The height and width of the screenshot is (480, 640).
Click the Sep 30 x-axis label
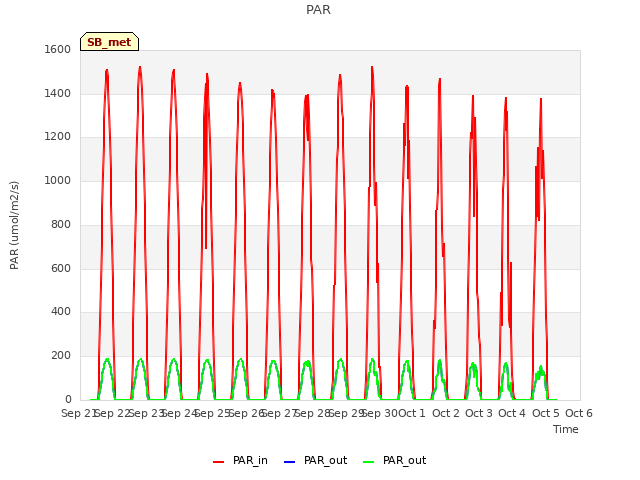380,413
